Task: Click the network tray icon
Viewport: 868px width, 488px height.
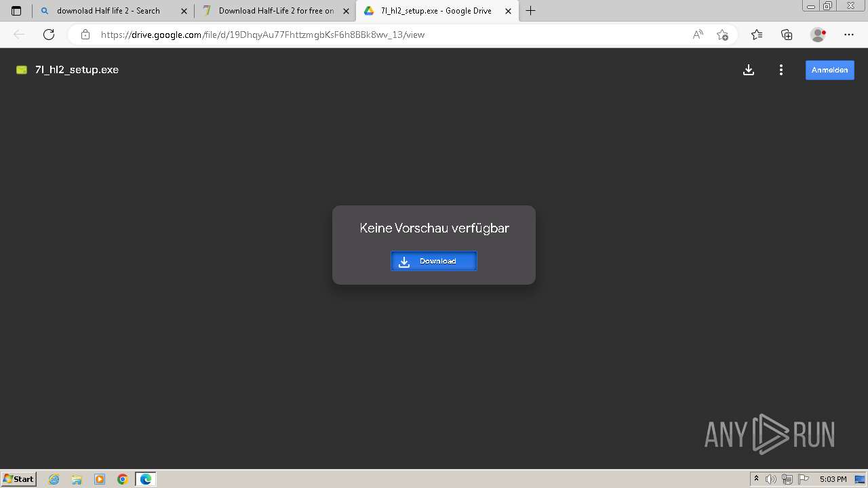Action: pyautogui.click(x=787, y=479)
